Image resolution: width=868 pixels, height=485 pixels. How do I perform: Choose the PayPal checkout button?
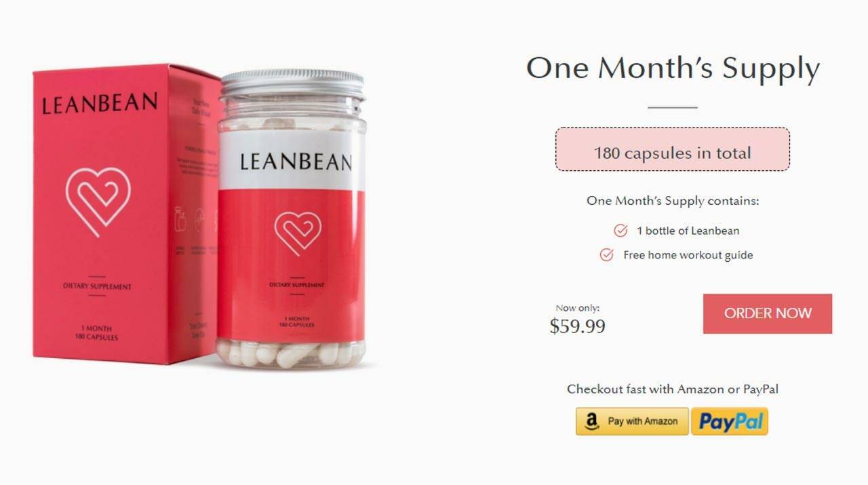coord(730,421)
